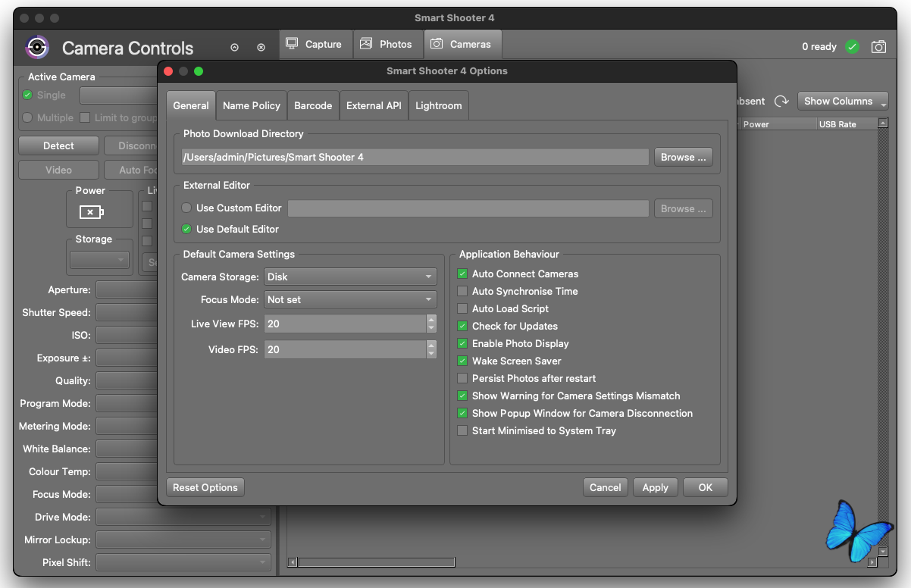Select the Single active camera option
Screen dimensions: 911x588
27,95
